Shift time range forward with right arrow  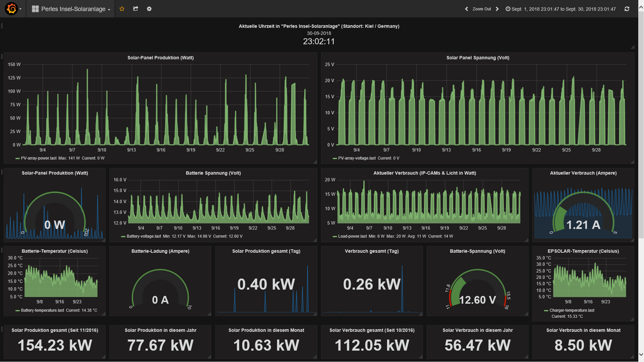pyautogui.click(x=497, y=9)
